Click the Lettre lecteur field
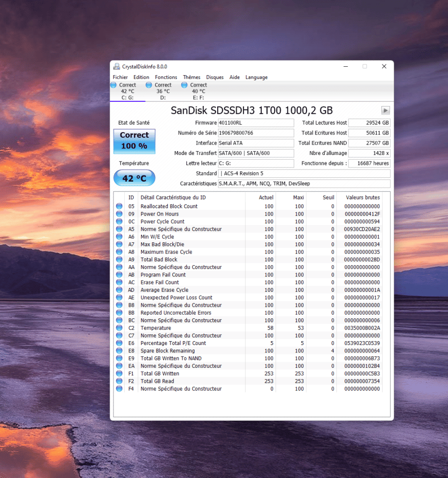This screenshot has width=448, height=478. click(256, 163)
